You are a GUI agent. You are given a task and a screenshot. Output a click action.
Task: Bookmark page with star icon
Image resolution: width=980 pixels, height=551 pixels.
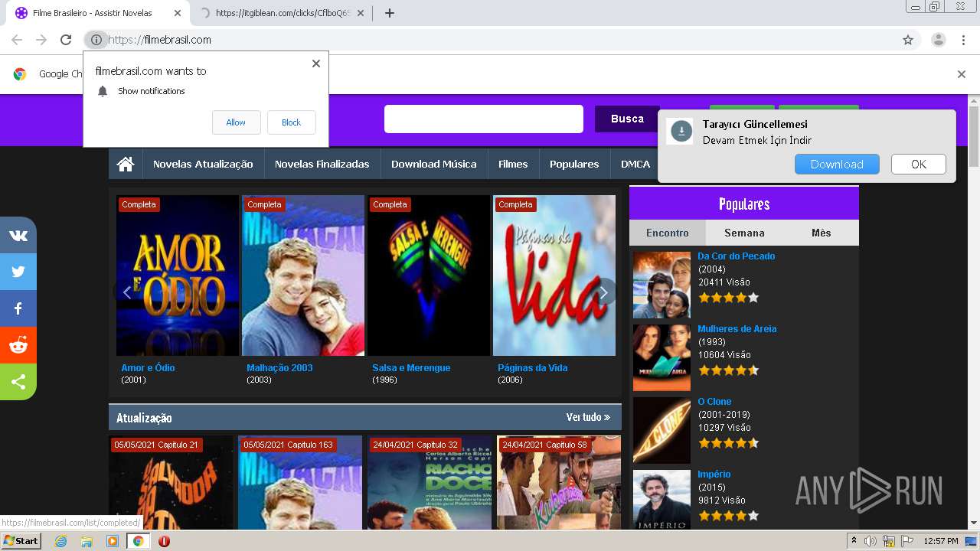(x=908, y=40)
